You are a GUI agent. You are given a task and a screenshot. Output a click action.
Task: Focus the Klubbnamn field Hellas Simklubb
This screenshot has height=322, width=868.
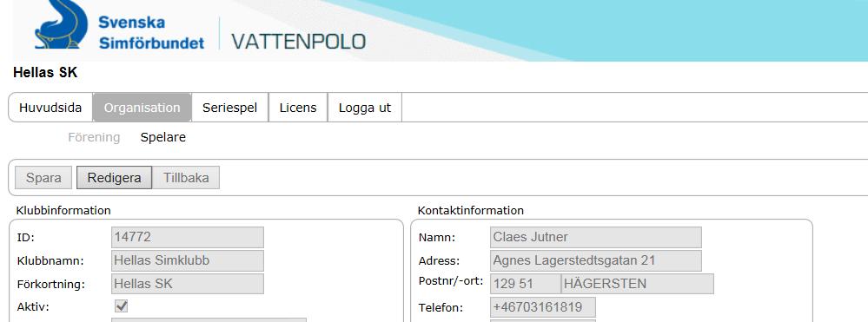click(188, 260)
